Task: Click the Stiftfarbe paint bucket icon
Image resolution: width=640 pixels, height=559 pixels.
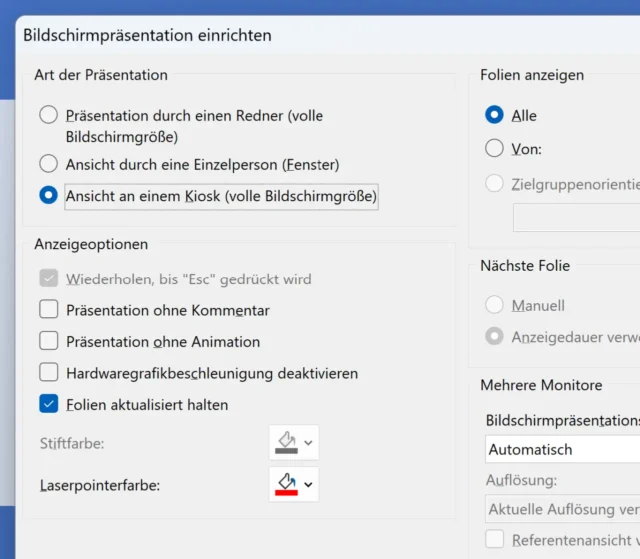Action: click(x=286, y=440)
